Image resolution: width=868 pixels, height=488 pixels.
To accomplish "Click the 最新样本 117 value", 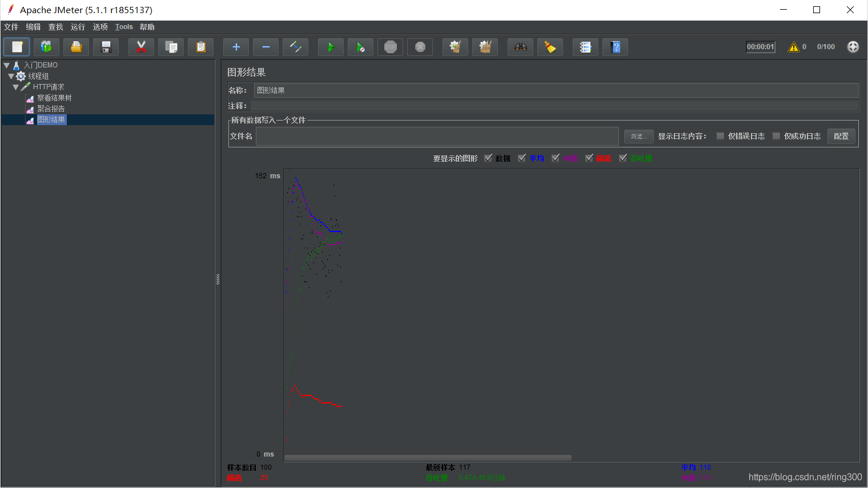I will 464,467.
